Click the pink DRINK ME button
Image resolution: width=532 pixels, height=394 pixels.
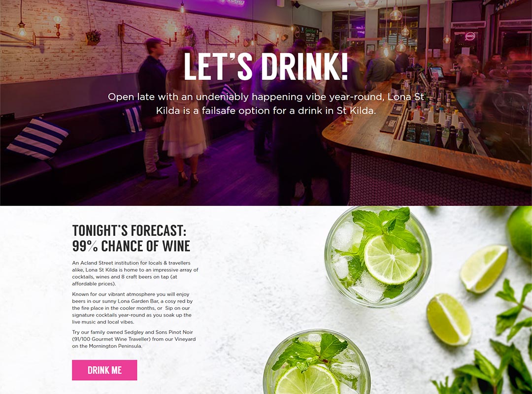coord(104,370)
